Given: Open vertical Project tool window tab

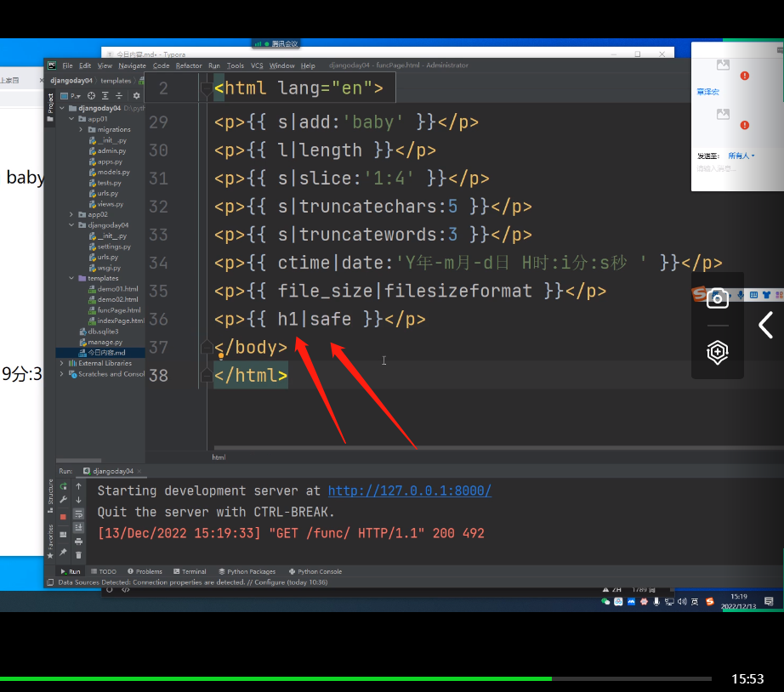Looking at the screenshot, I should (50, 107).
